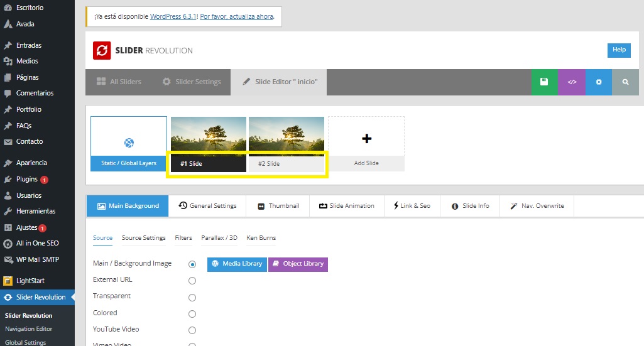Screen dimensions: 644x346
Task: Select Main / Background Image radio option
Action: (x=192, y=264)
